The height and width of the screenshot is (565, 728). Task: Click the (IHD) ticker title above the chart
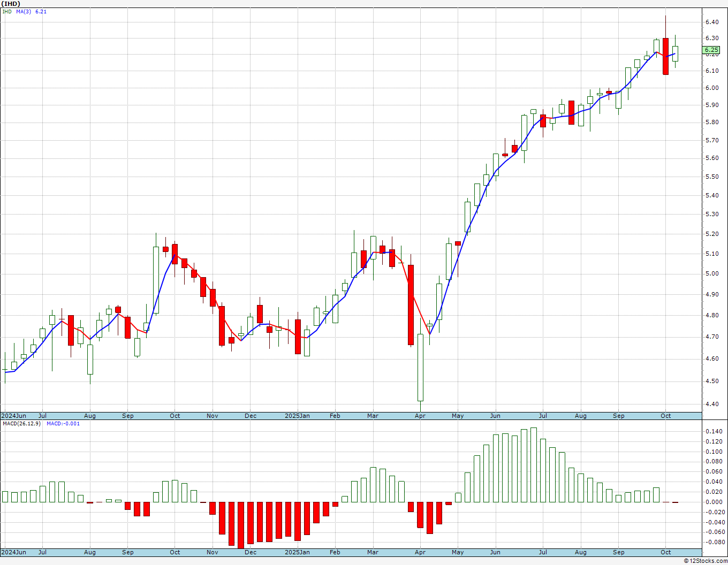click(x=10, y=4)
